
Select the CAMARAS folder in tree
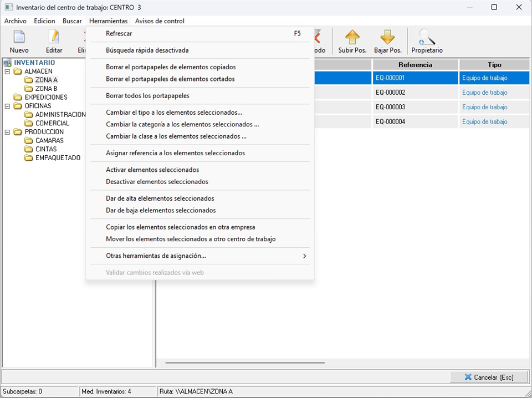tap(49, 141)
